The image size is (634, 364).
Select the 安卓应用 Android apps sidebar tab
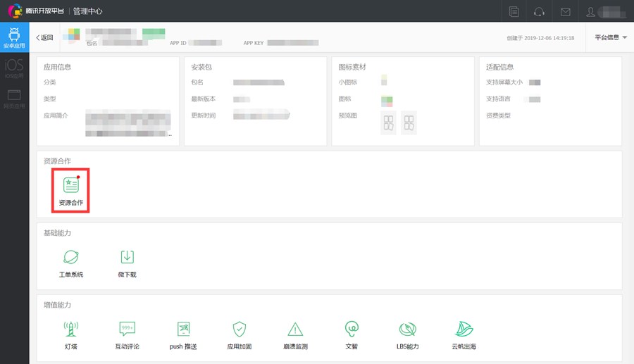click(14, 37)
